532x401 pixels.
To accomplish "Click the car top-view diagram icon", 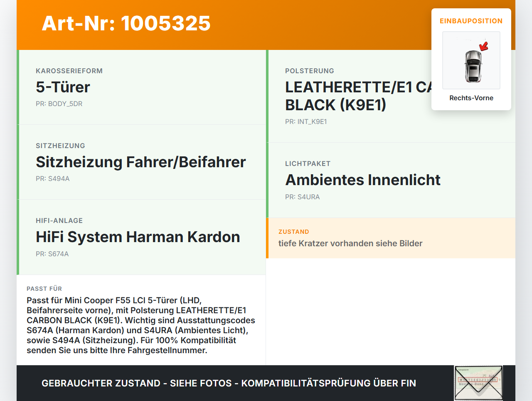I will 471,60.
